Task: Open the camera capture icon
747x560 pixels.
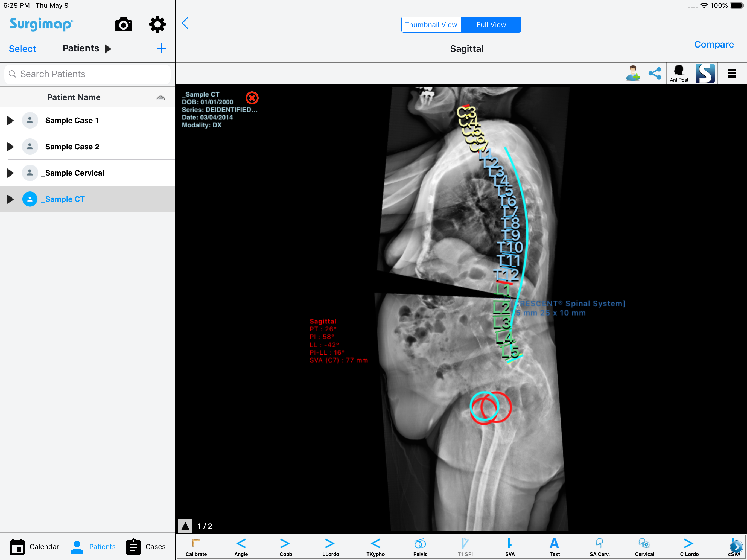Action: click(x=123, y=25)
